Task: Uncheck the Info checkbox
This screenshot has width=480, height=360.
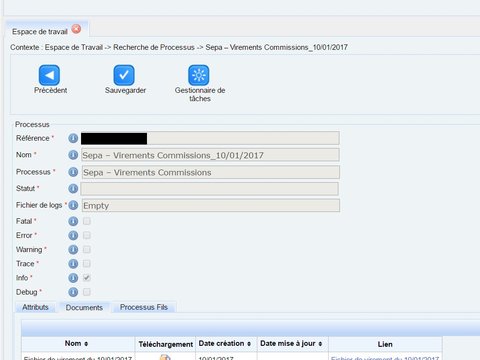Action: [x=87, y=278]
